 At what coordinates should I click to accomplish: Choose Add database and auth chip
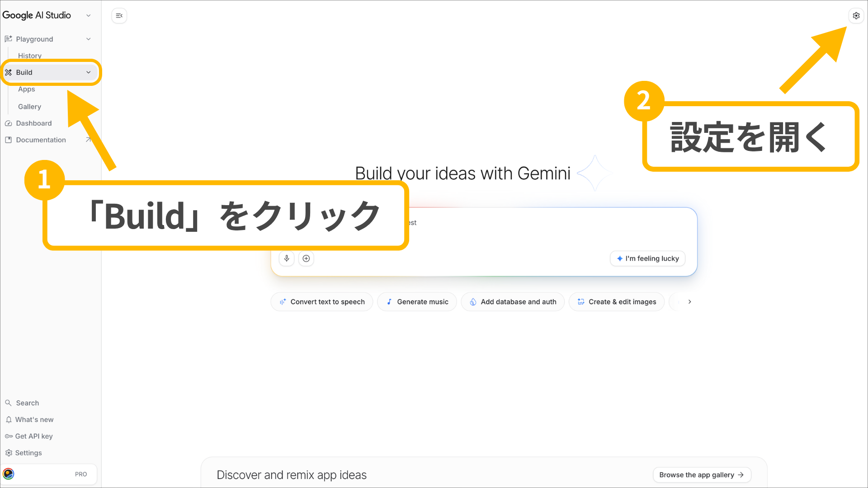coord(513,302)
